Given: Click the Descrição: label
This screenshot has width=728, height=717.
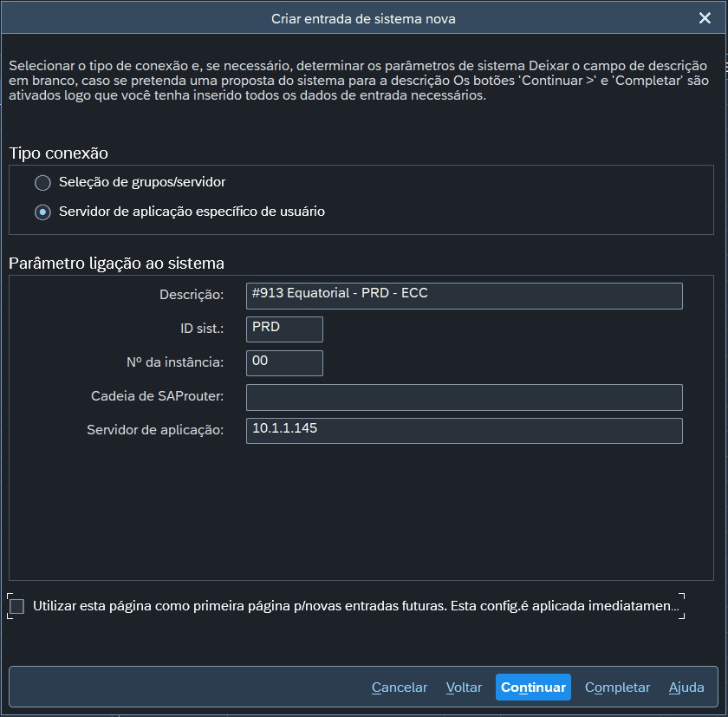Looking at the screenshot, I should point(192,295).
